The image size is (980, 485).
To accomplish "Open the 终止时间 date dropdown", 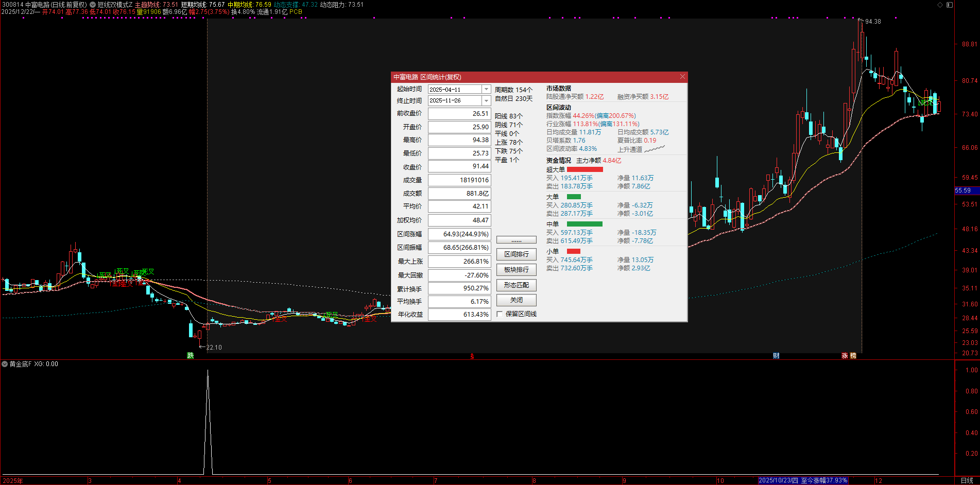I will (x=486, y=100).
